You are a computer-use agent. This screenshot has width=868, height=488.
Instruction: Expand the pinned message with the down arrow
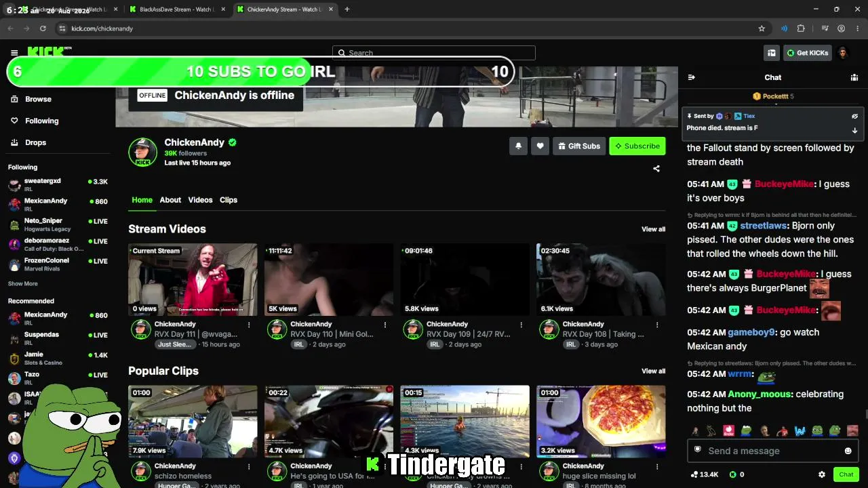(855, 130)
